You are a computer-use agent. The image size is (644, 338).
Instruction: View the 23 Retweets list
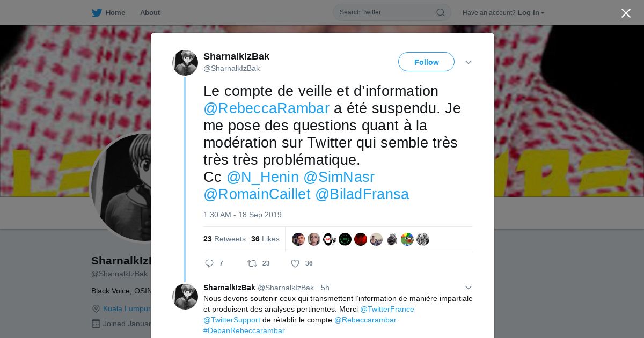tap(224, 239)
